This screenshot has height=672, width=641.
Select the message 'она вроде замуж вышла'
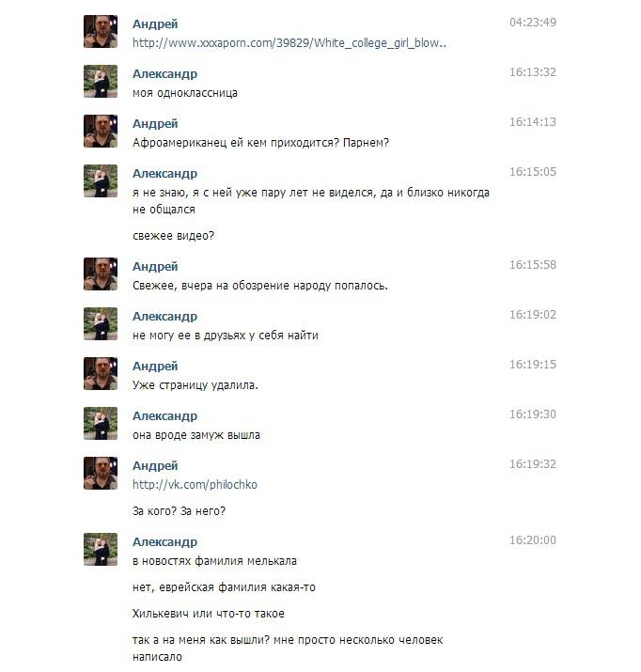pos(196,435)
